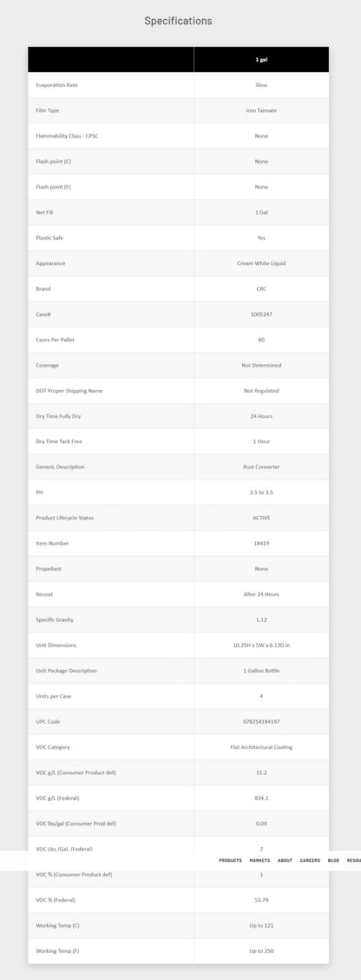Image resolution: width=361 pixels, height=980 pixels.
Task: Click the 1 gal column header
Action: (261, 59)
